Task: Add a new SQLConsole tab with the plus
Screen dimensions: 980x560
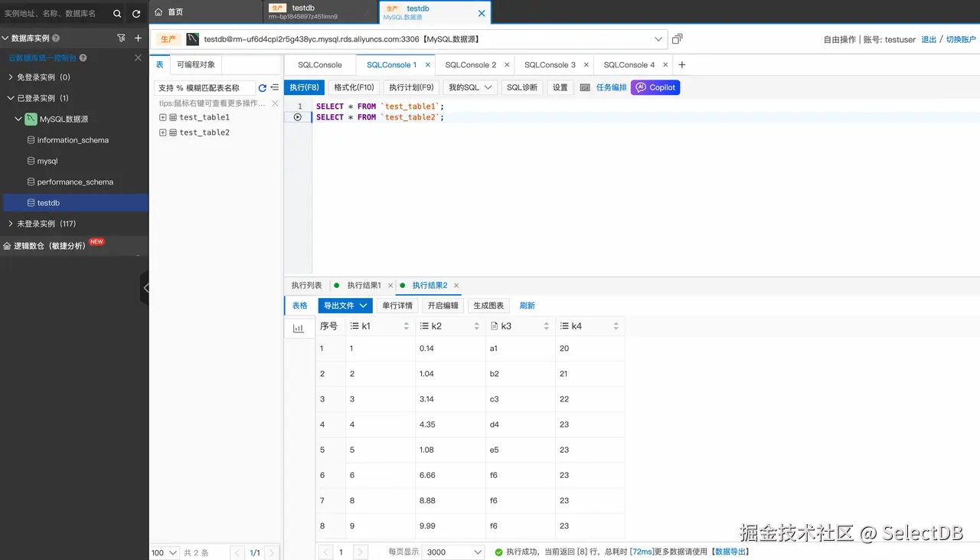Action: (x=682, y=65)
